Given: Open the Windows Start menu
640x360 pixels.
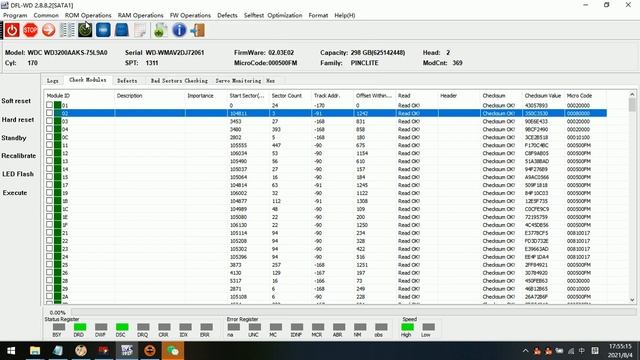Looking at the screenshot, I should [x=11, y=351].
